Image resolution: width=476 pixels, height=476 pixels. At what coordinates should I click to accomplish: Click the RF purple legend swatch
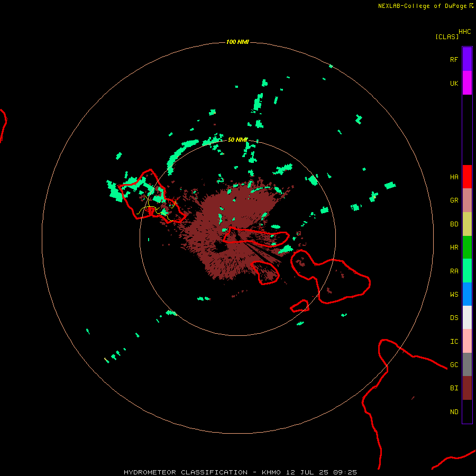(467, 59)
